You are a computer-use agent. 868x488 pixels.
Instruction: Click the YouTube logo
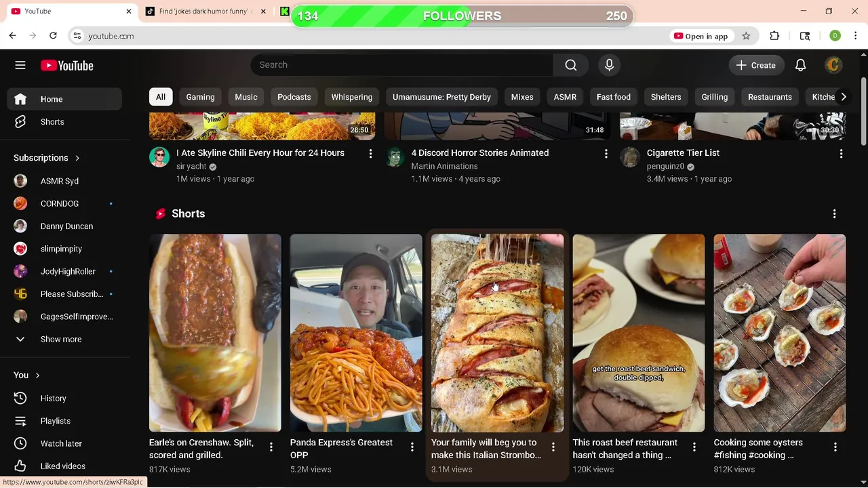point(66,65)
